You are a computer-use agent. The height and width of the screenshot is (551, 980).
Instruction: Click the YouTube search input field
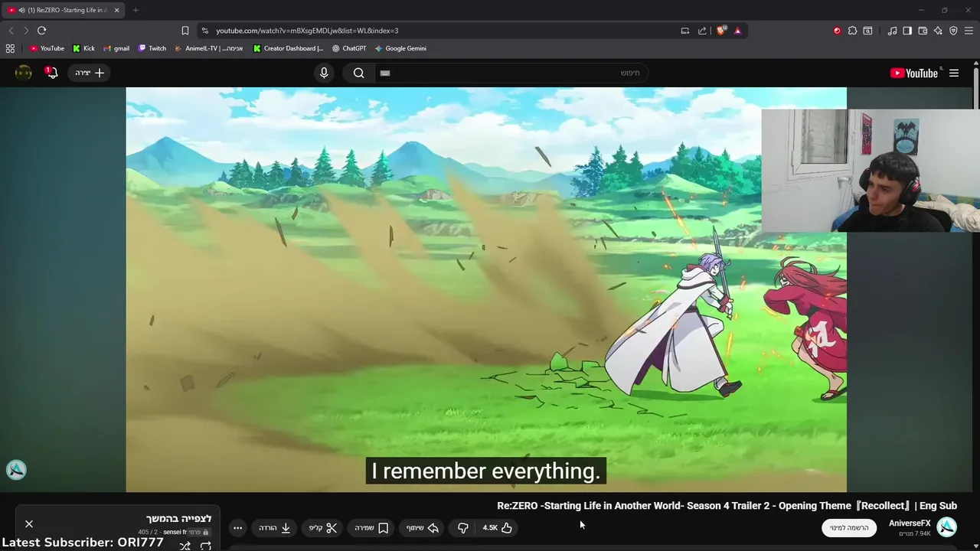511,73
